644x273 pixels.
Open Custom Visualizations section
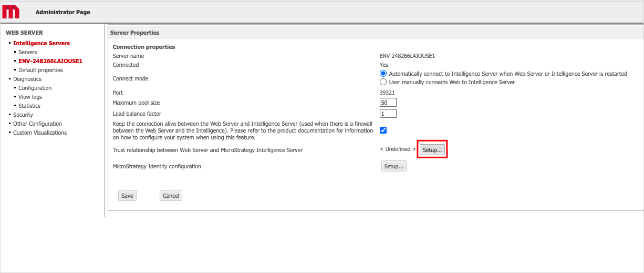[x=40, y=133]
